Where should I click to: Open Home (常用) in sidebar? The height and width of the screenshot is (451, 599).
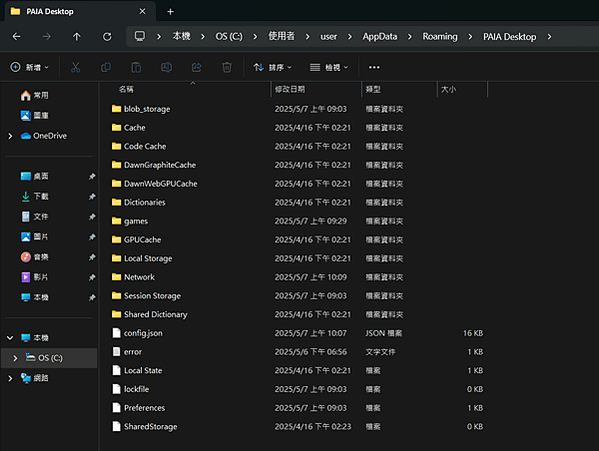point(35,95)
